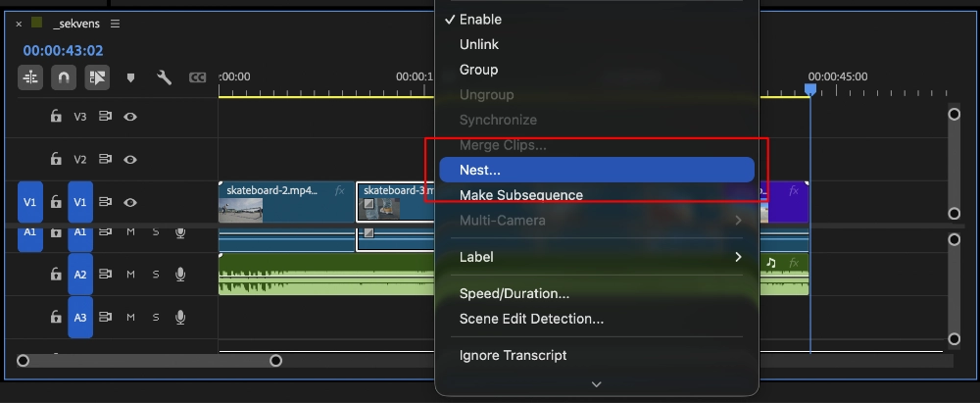Close the _sekvens sequence tab
The height and width of the screenshot is (403, 980).
coord(19,24)
